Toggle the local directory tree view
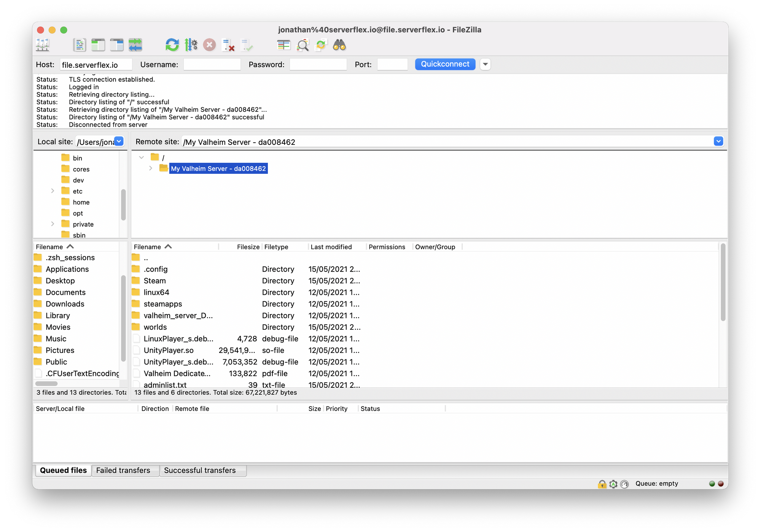The height and width of the screenshot is (532, 761). 98,45
